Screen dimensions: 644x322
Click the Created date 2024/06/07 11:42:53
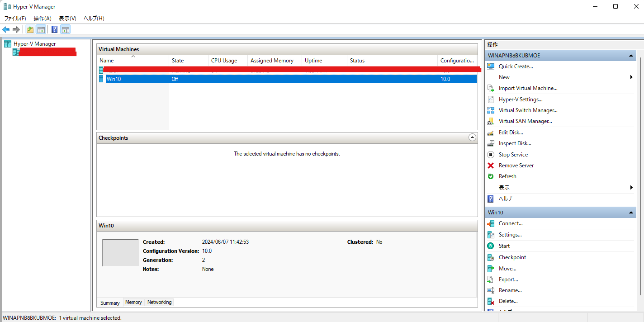pyautogui.click(x=225, y=242)
